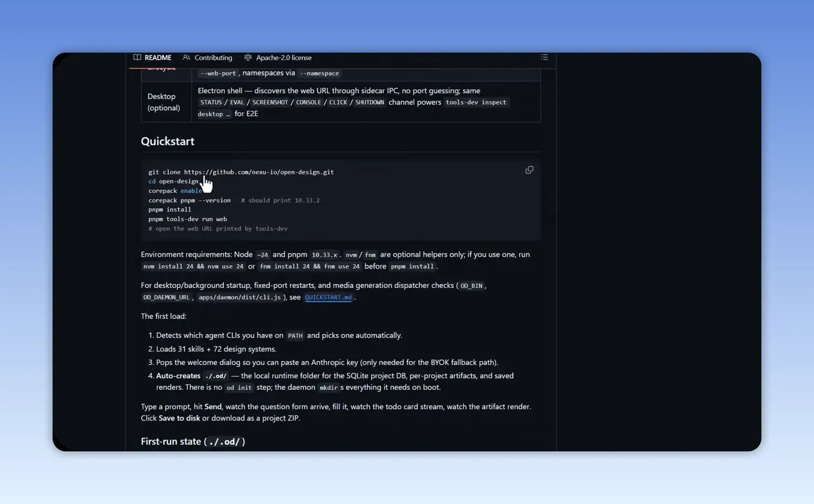Click the "First-run state" heading

pyautogui.click(x=193, y=441)
